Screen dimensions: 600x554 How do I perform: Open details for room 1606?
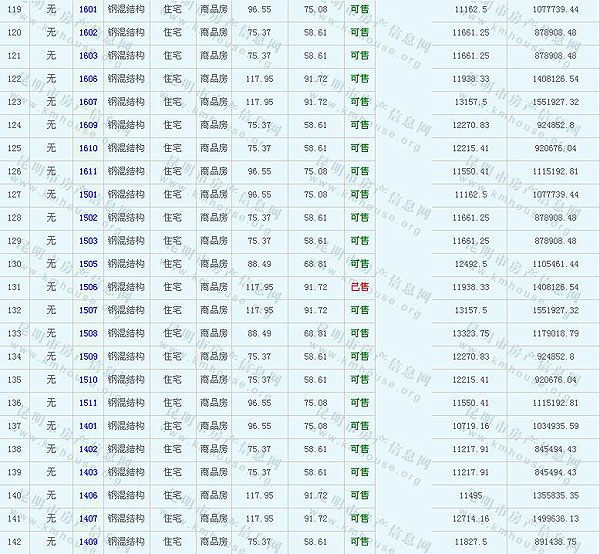tap(88, 78)
